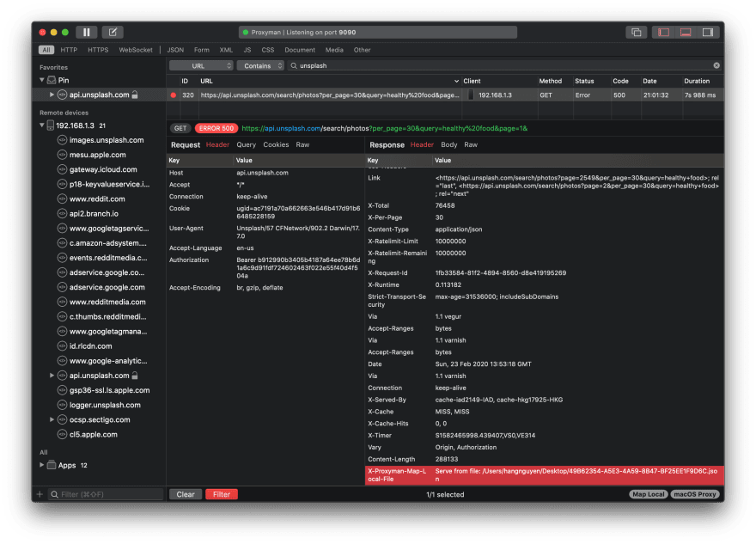Click the GET method badge

(x=180, y=128)
